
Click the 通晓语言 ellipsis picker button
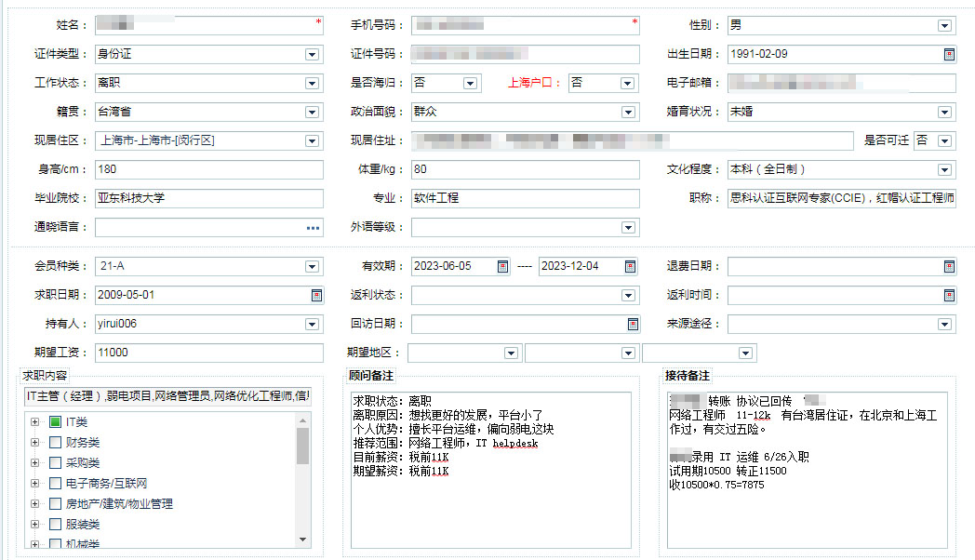314,228
